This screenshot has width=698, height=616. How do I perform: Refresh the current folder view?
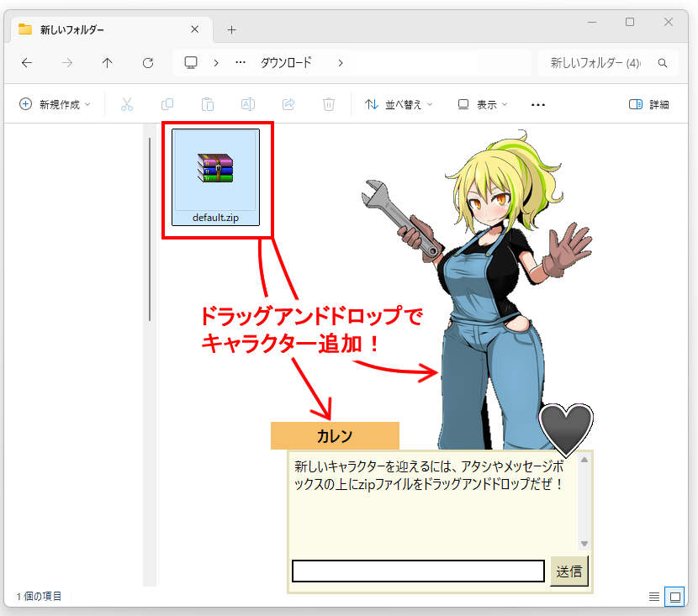coord(148,63)
